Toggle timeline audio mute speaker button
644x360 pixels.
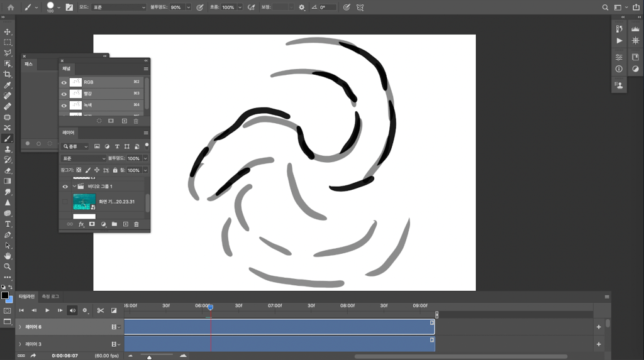click(72, 310)
